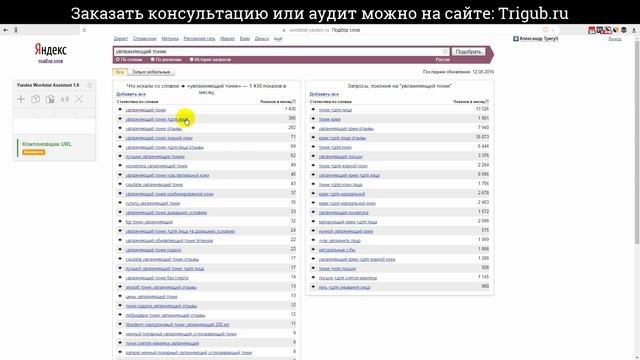Screen dimensions: 640x360
Task: Clear the Assistant list with X icon
Action: 79,99
